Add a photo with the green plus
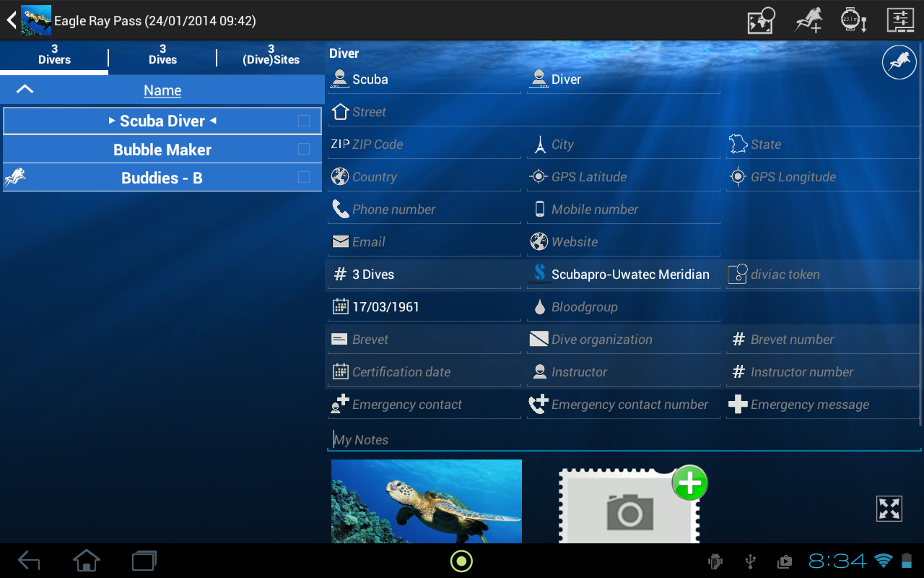This screenshot has width=924, height=578. coord(689,483)
